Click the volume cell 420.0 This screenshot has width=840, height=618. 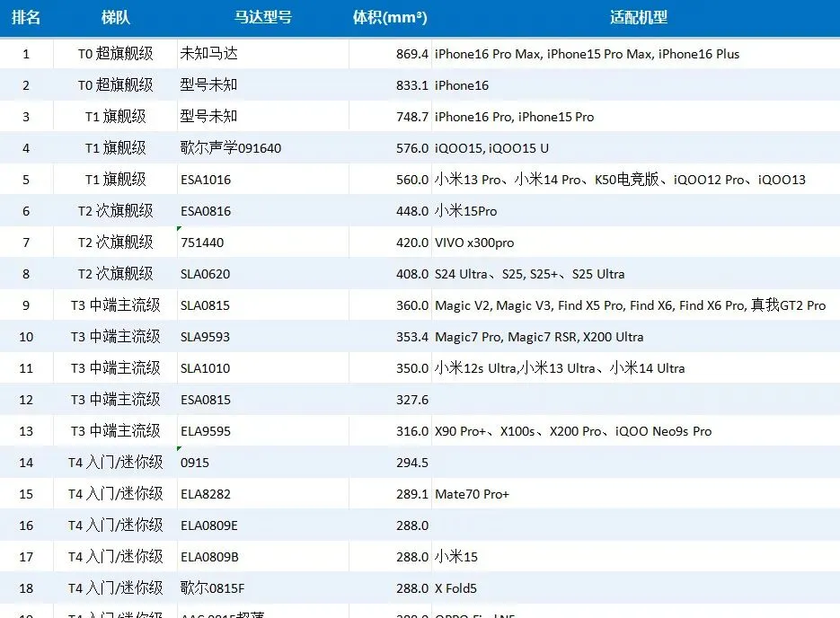[412, 243]
